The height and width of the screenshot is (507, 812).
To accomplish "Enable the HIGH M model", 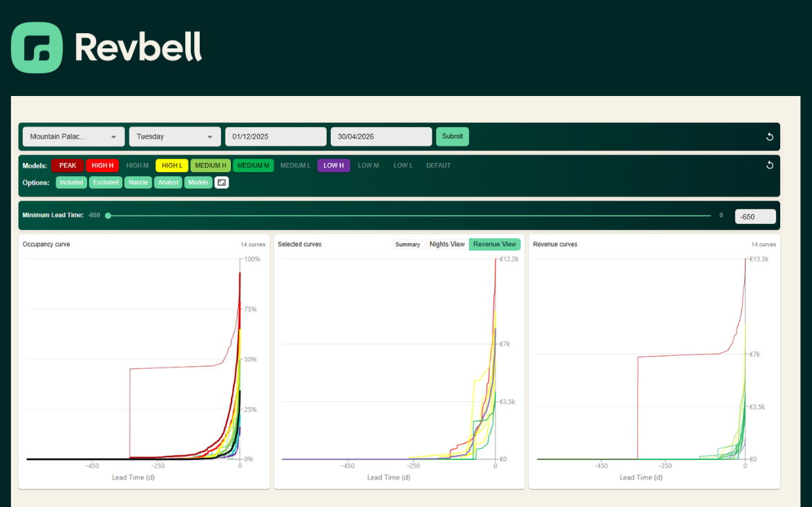I will click(138, 166).
